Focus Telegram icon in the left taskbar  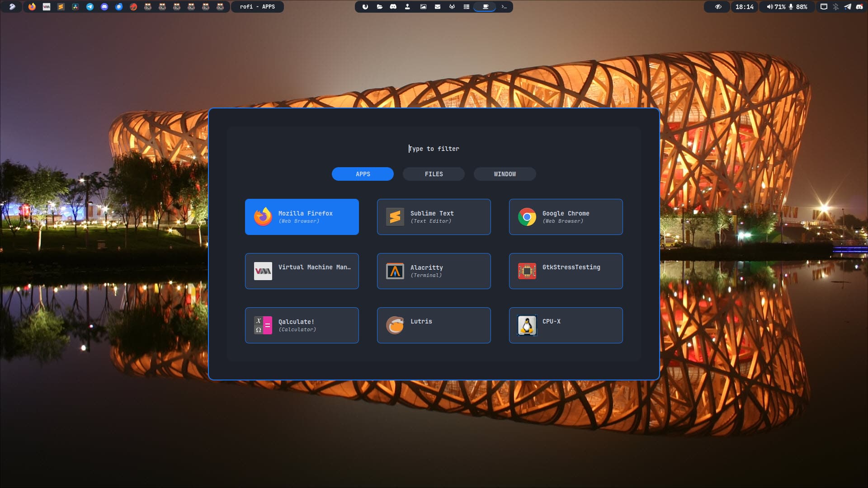click(90, 7)
